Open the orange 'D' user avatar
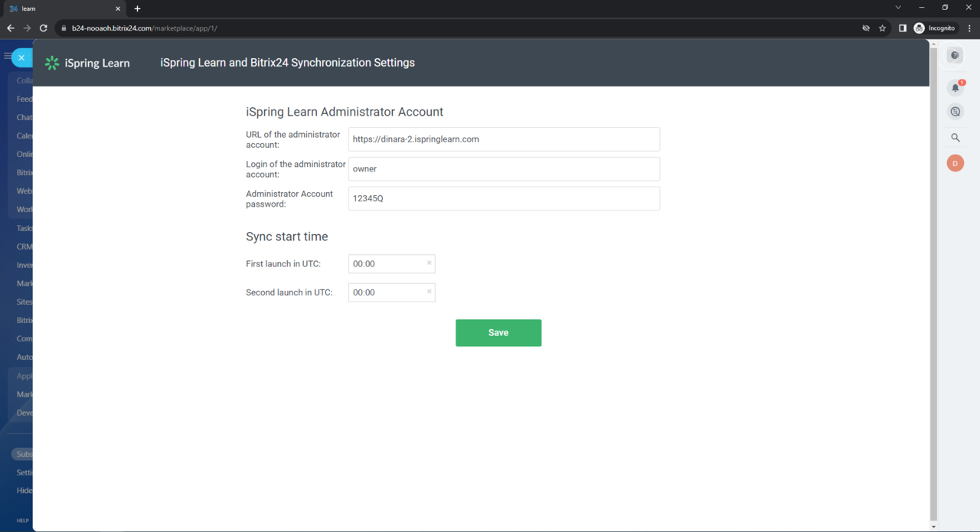This screenshot has width=980, height=532. [x=955, y=163]
